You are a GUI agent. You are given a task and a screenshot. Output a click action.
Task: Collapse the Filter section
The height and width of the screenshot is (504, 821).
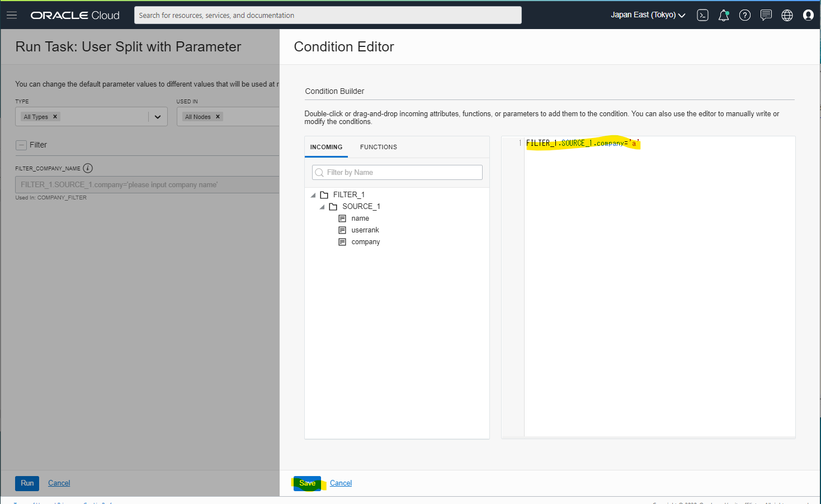[21, 145]
